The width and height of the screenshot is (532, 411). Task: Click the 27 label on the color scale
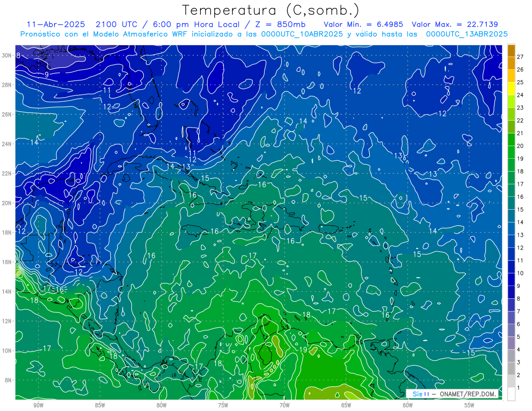520,57
